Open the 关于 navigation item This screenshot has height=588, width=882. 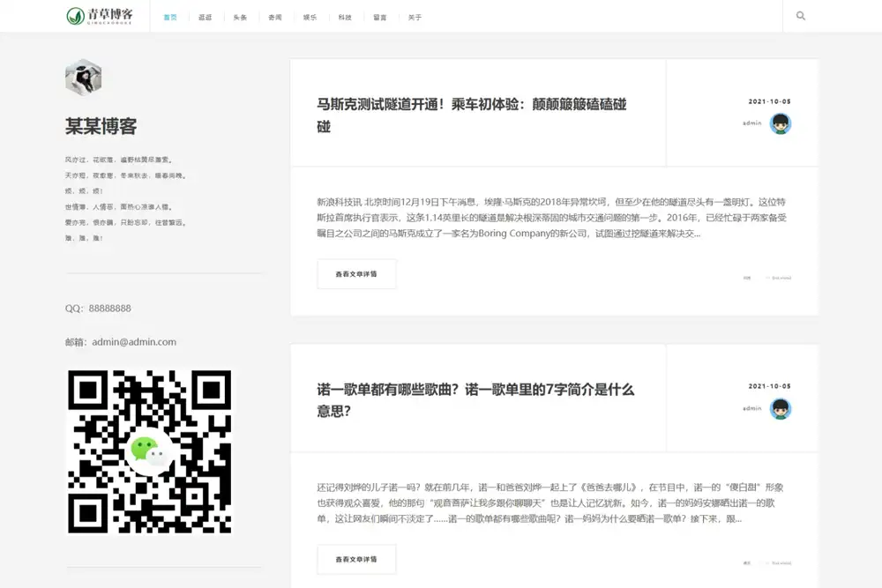point(415,18)
